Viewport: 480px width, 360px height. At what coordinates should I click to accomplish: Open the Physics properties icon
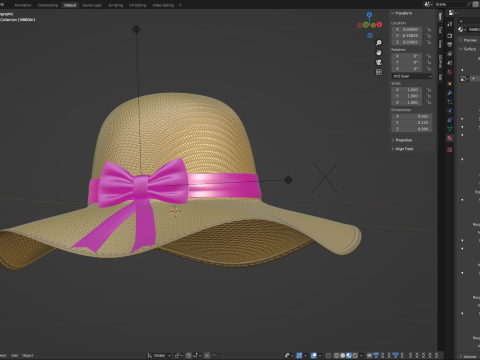point(450,111)
